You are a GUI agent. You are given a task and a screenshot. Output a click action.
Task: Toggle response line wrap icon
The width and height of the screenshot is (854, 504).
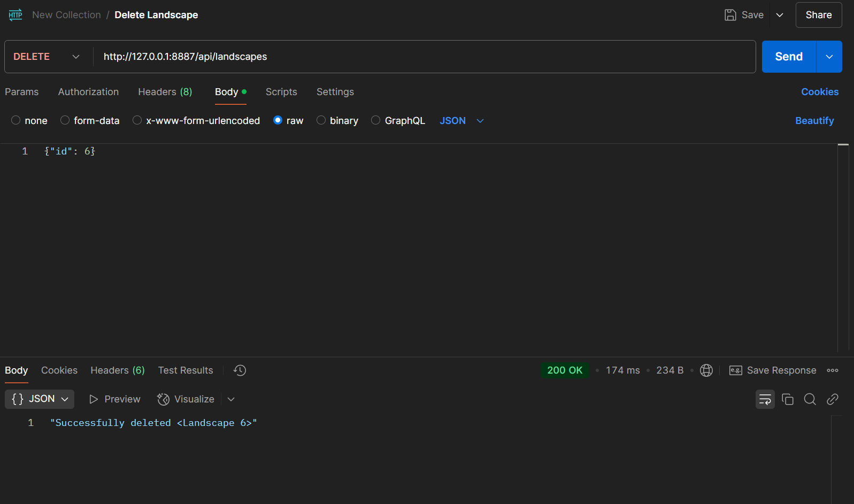tap(765, 399)
